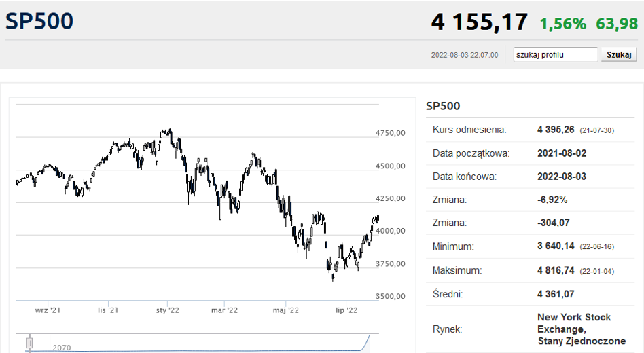The height and width of the screenshot is (353, 644).
Task: Click the SP500 panel heading above the table
Action: [x=443, y=106]
